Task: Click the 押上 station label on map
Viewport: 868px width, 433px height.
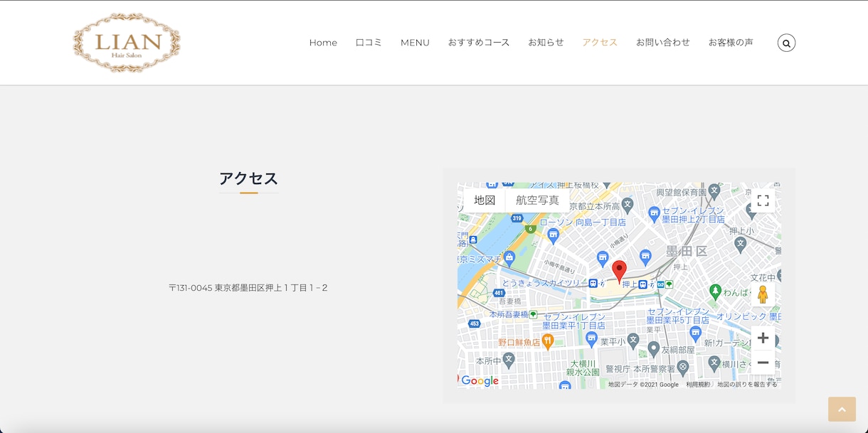Action: pos(630,284)
